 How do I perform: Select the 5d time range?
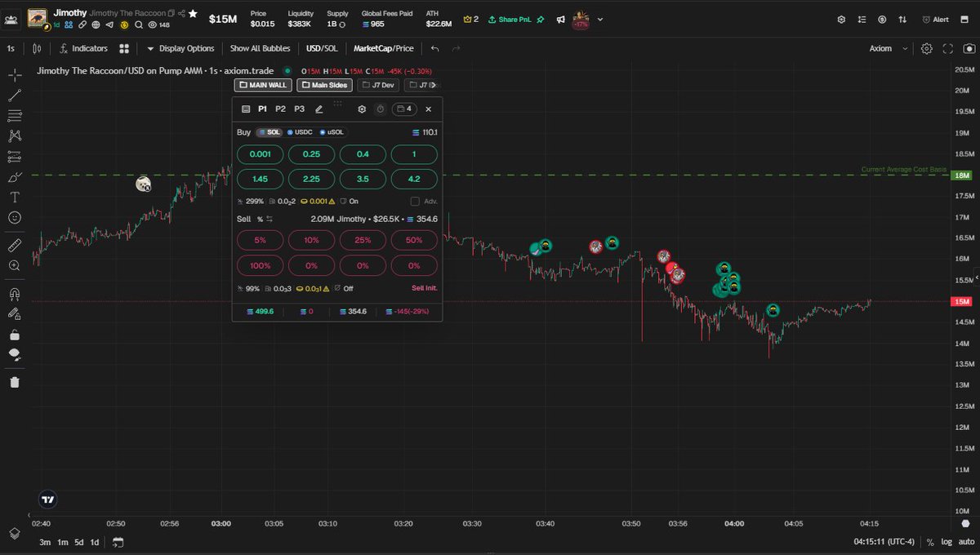pyautogui.click(x=79, y=542)
